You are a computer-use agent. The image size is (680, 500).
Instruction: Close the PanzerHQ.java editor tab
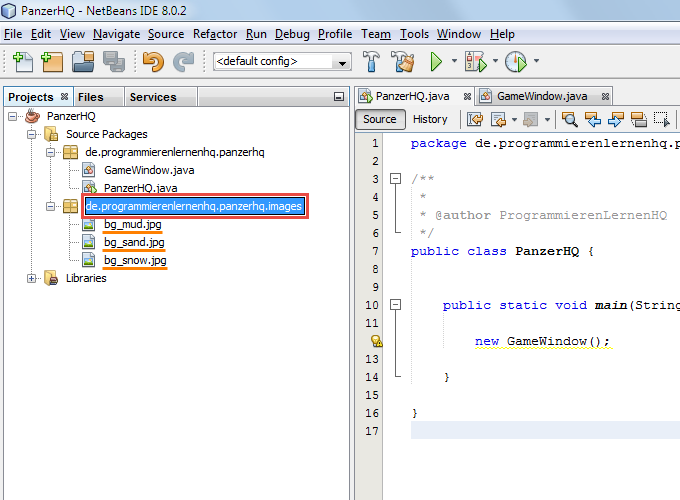pos(467,96)
